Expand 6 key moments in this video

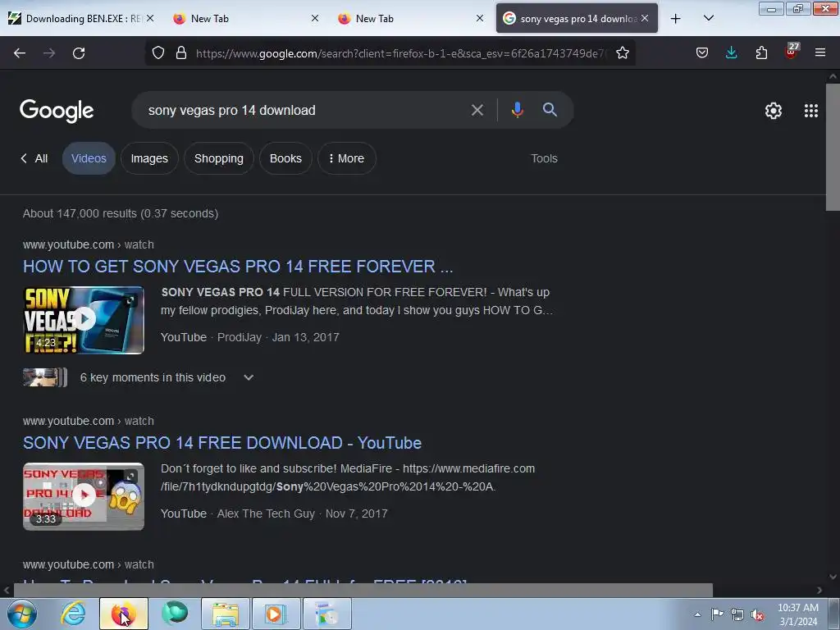click(x=248, y=377)
